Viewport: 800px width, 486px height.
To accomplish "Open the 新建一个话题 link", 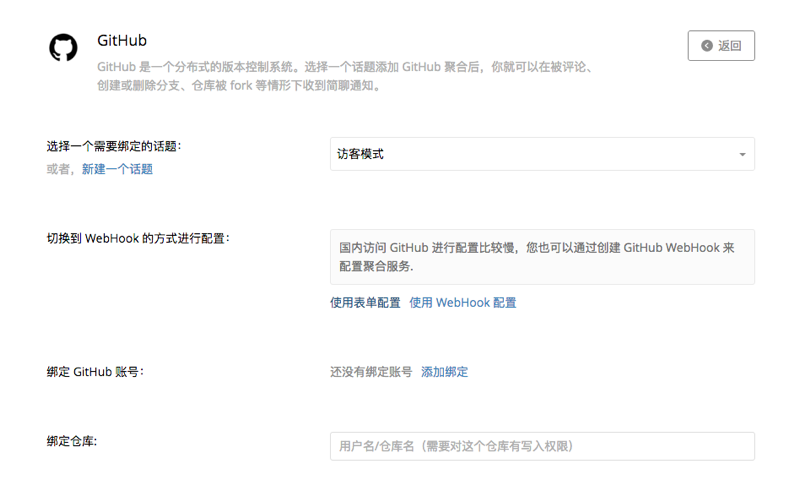I will point(117,170).
